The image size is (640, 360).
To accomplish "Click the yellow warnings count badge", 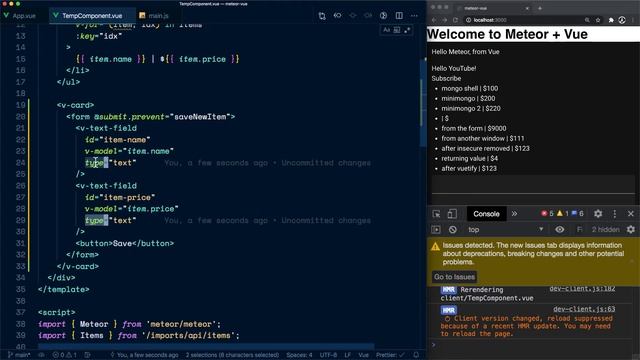I will (563, 213).
